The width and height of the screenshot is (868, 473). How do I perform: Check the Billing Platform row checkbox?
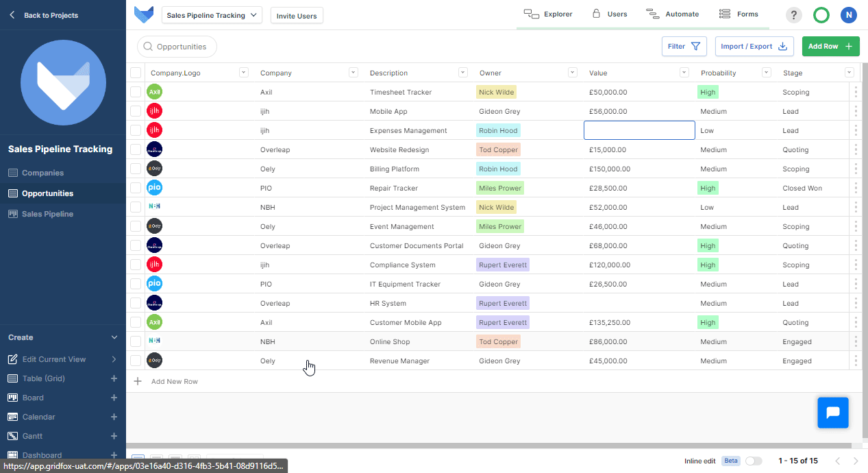click(x=136, y=169)
